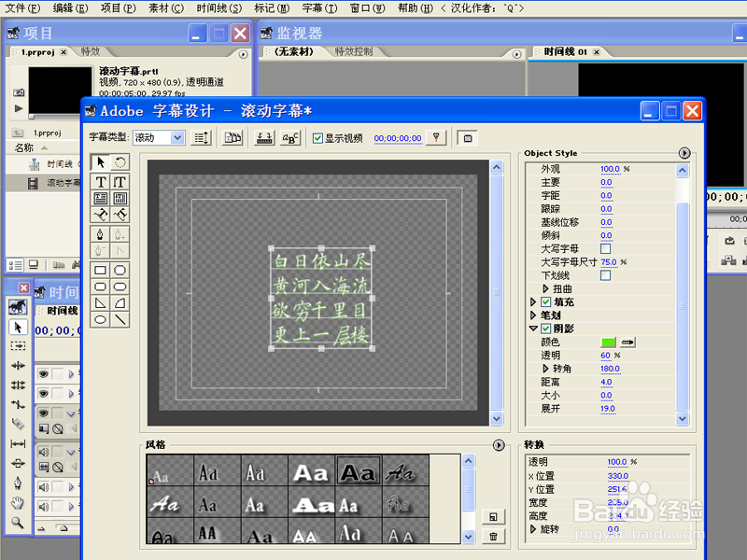Click the shadow Angle value 180.0
Viewport: 747px width, 560px height.
point(610,369)
